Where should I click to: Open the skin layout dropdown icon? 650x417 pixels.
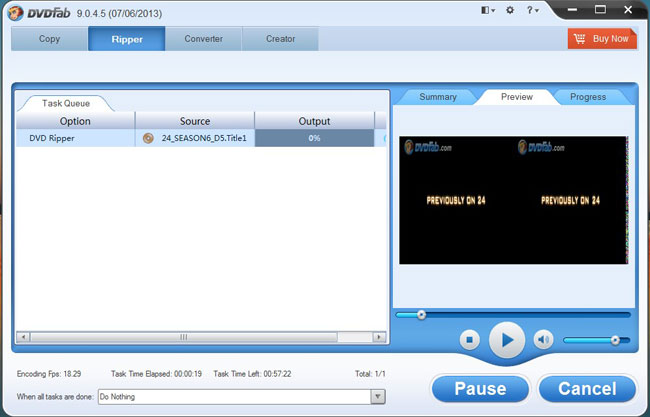point(488,10)
